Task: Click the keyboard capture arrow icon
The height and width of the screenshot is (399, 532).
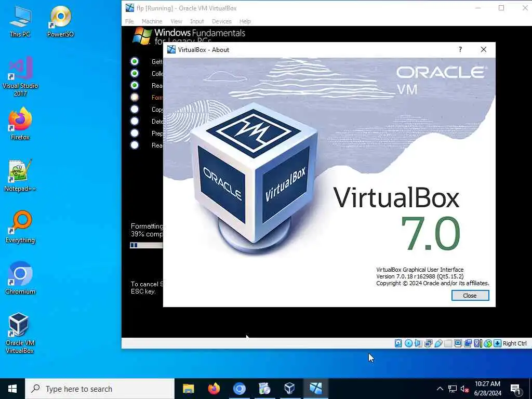Action: click(497, 343)
